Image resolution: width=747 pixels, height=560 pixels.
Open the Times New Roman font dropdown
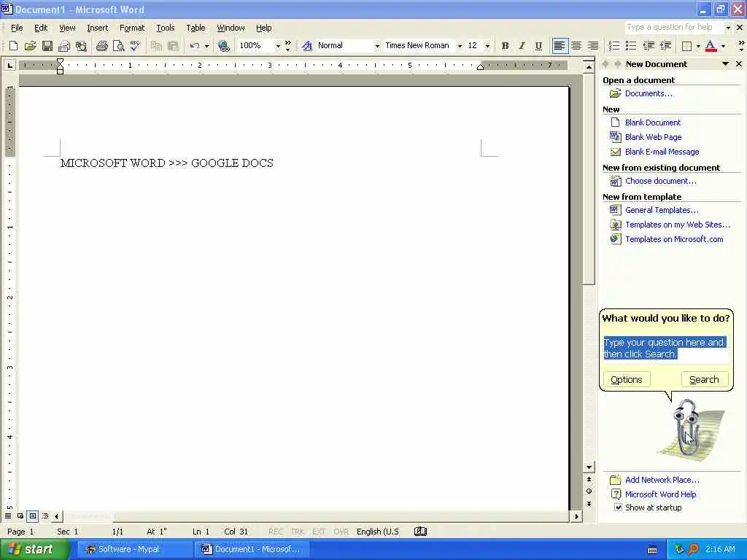[460, 46]
